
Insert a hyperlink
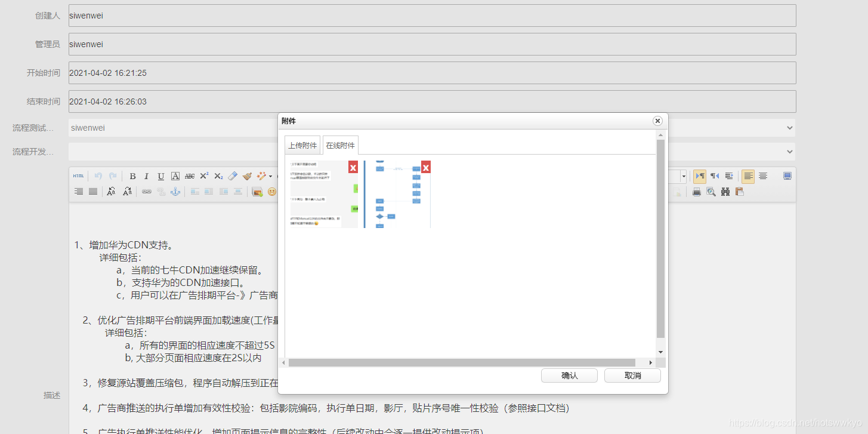click(146, 192)
